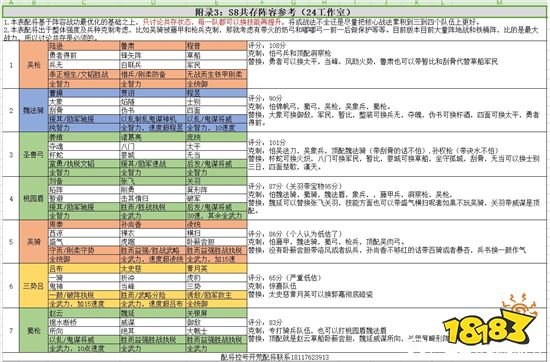The height and width of the screenshot is (362, 550).
Task: Click the '草船' skill cell under 程普
Action: tap(216, 55)
